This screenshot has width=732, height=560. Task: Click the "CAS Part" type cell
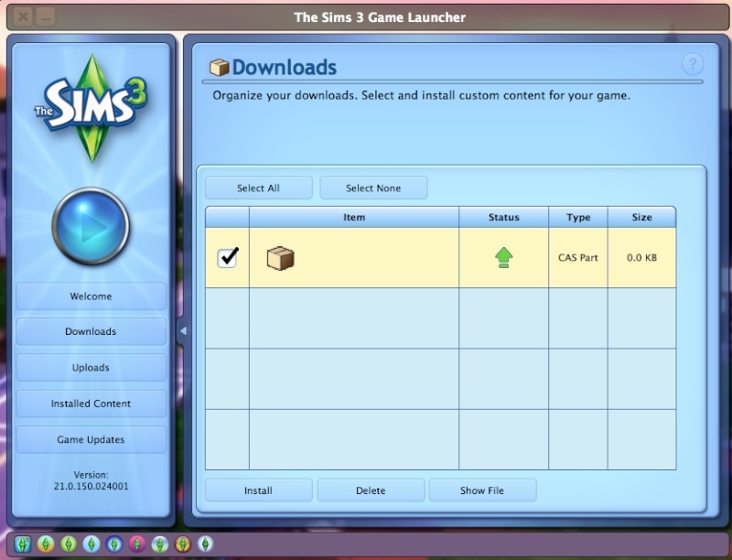click(x=578, y=258)
